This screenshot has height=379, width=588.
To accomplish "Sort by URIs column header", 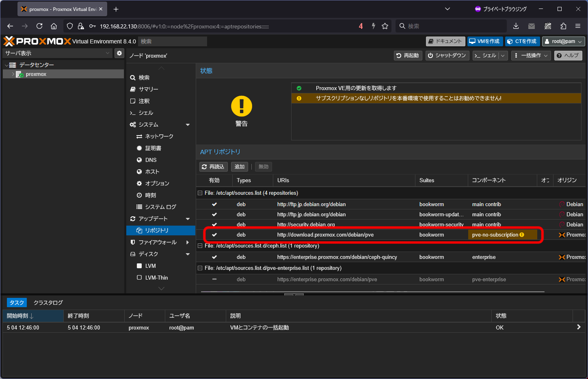I will coord(344,180).
